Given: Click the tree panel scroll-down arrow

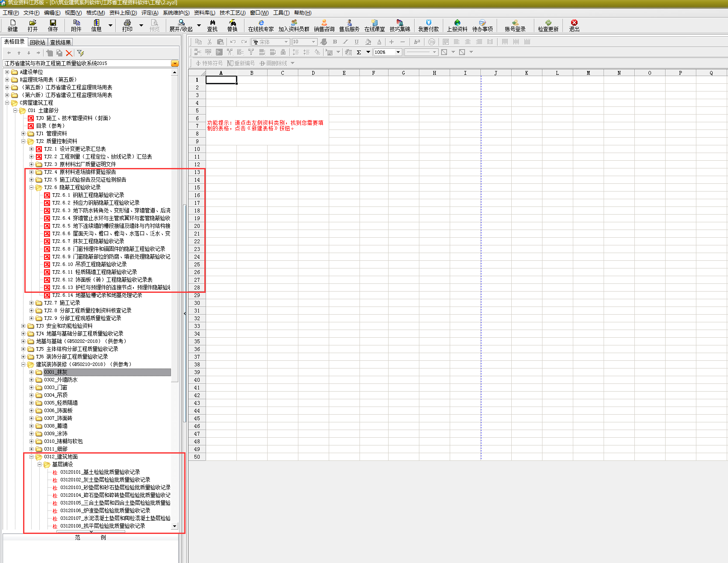Looking at the screenshot, I should pyautogui.click(x=174, y=526).
